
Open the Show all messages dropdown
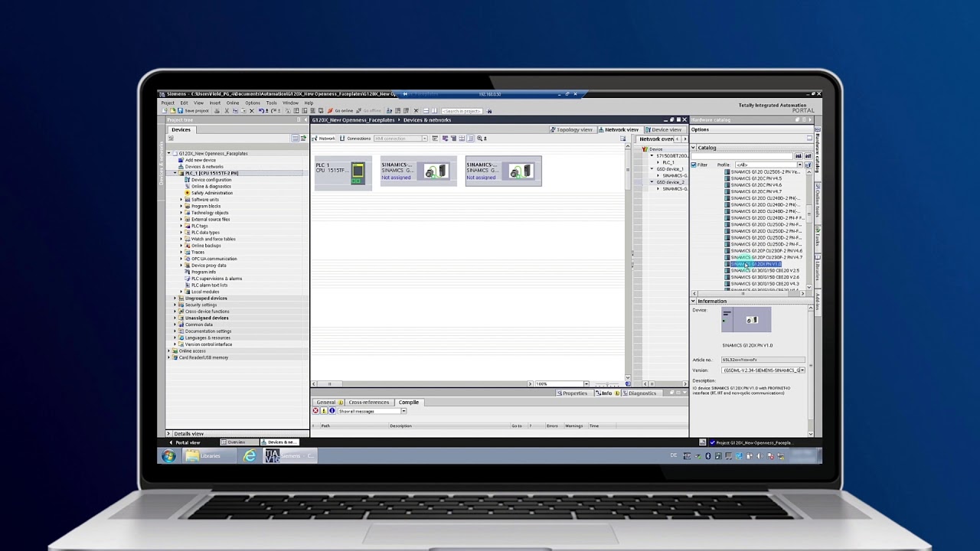[403, 411]
